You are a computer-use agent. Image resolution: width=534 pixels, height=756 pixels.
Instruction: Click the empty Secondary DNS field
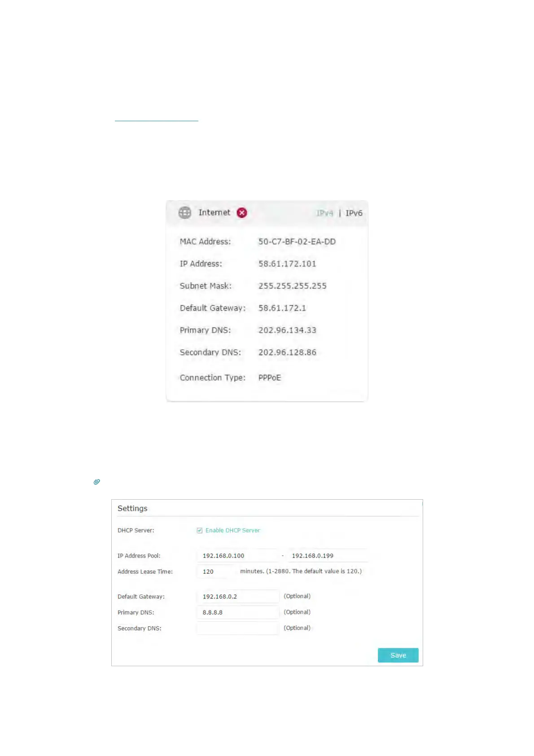tap(237, 628)
